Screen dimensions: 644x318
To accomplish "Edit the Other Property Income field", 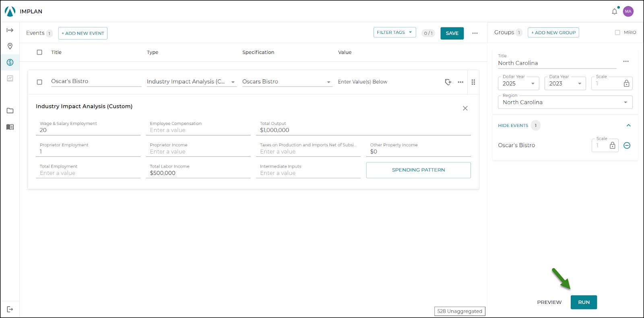I will tap(419, 149).
